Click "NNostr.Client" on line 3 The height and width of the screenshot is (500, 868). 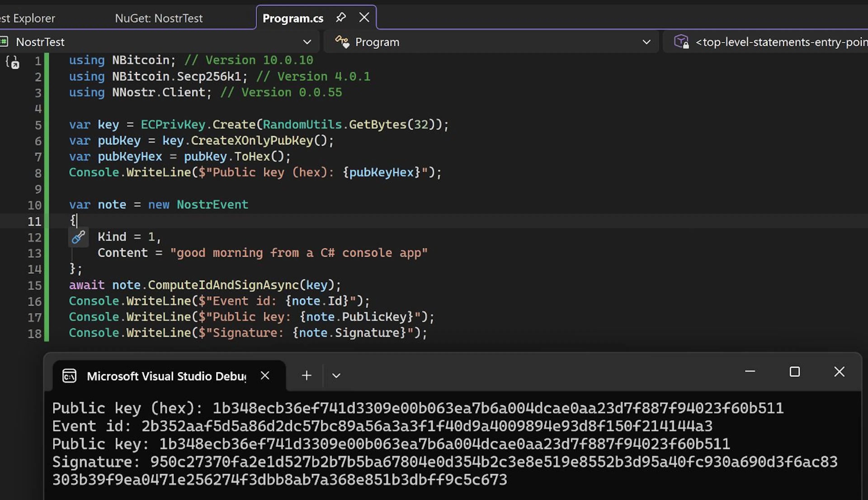[x=158, y=92]
